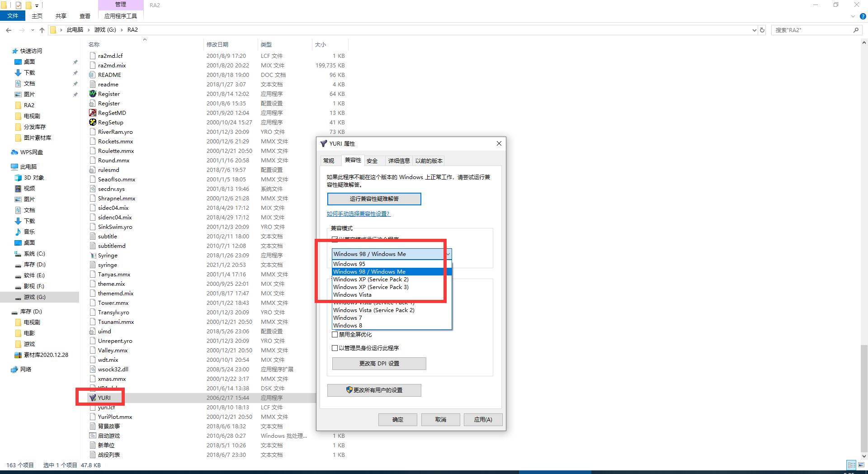Check 禁用全屏优化
Screen dimensions: 868x474
tap(335, 335)
